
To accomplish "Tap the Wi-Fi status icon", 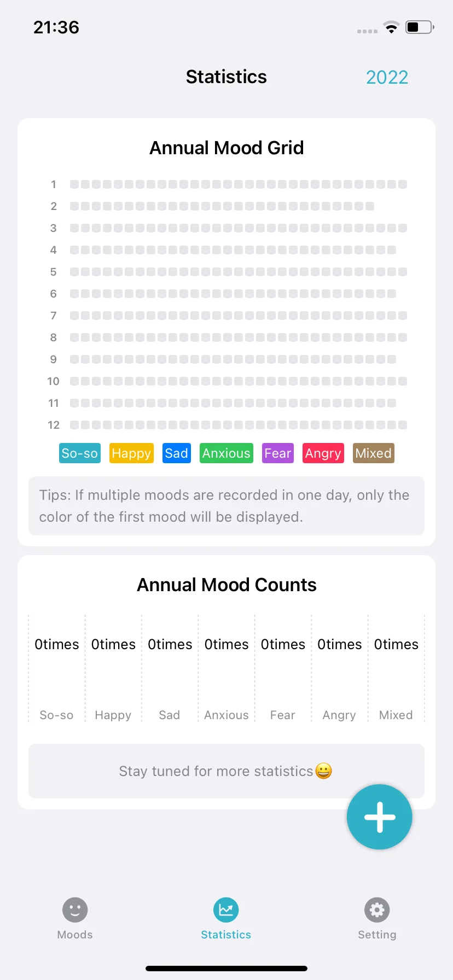I will click(x=391, y=27).
